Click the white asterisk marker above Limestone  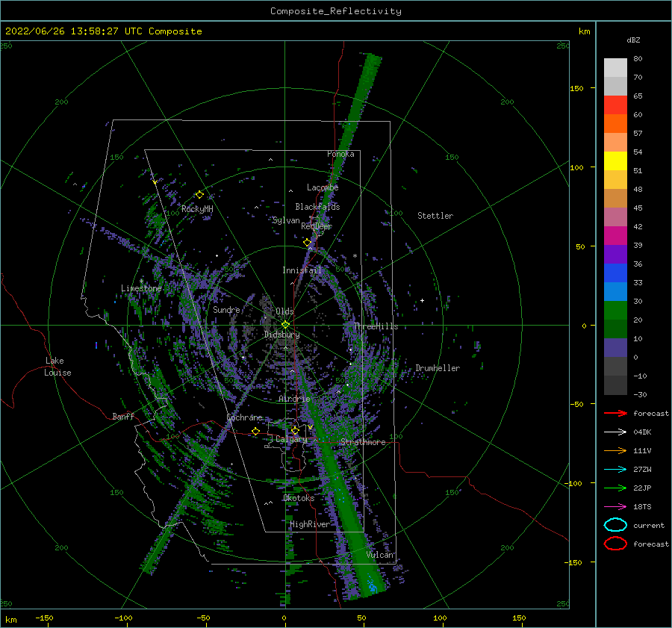click(x=141, y=282)
